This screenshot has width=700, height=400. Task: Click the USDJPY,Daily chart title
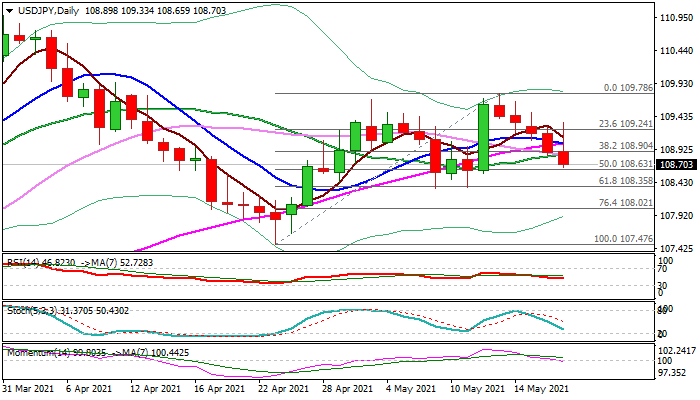[x=38, y=9]
